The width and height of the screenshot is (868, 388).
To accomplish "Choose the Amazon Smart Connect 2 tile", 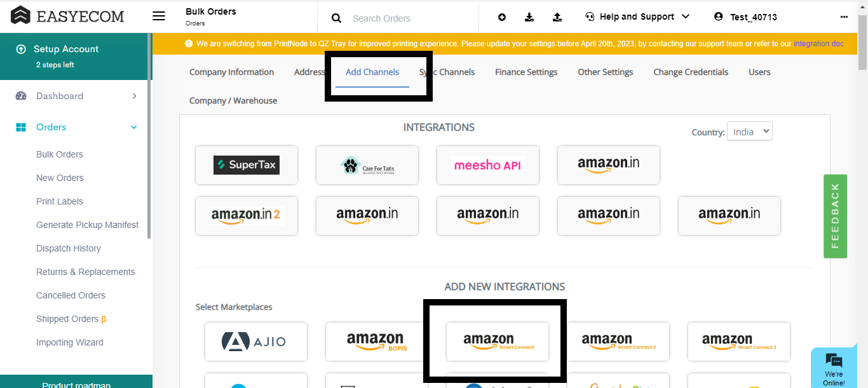I will click(x=618, y=342).
